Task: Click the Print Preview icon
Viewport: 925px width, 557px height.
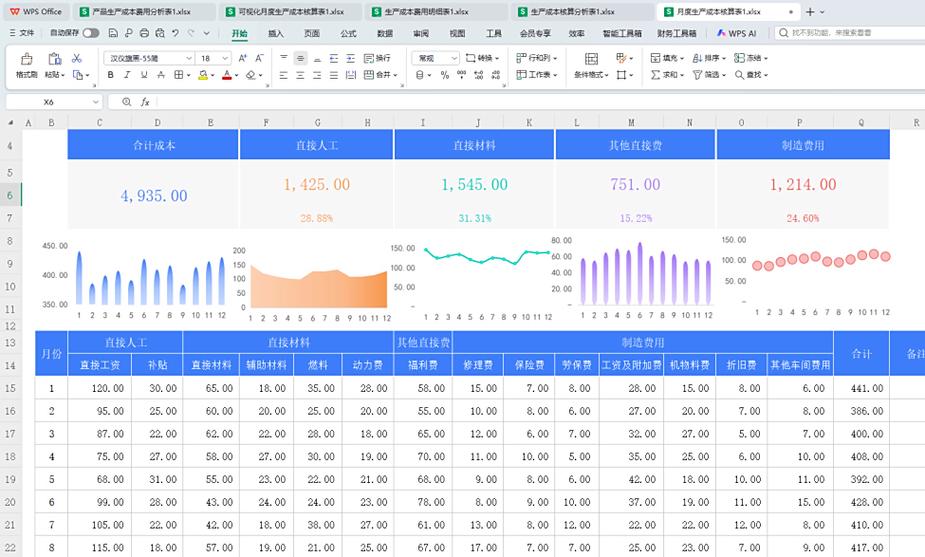Action: pos(159,33)
